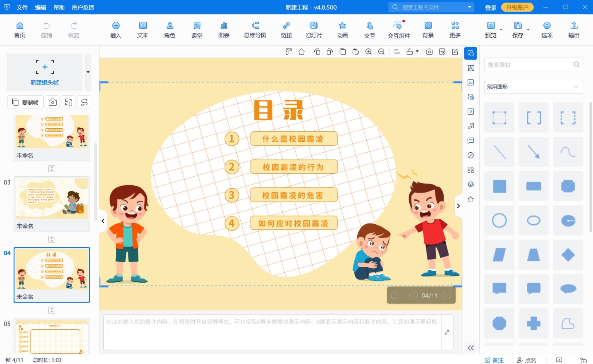Open the 选项 options settings
The image size is (593, 364).
click(547, 30)
